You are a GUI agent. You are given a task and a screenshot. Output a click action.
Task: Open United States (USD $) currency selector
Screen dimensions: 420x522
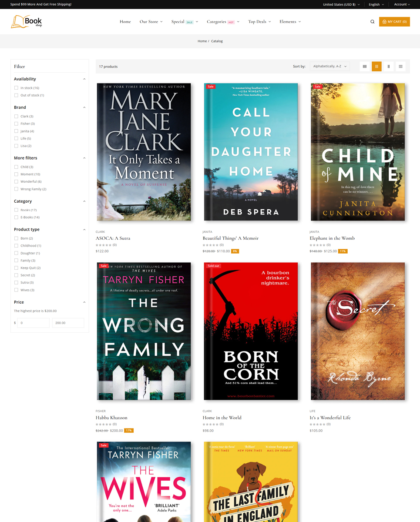point(341,4)
